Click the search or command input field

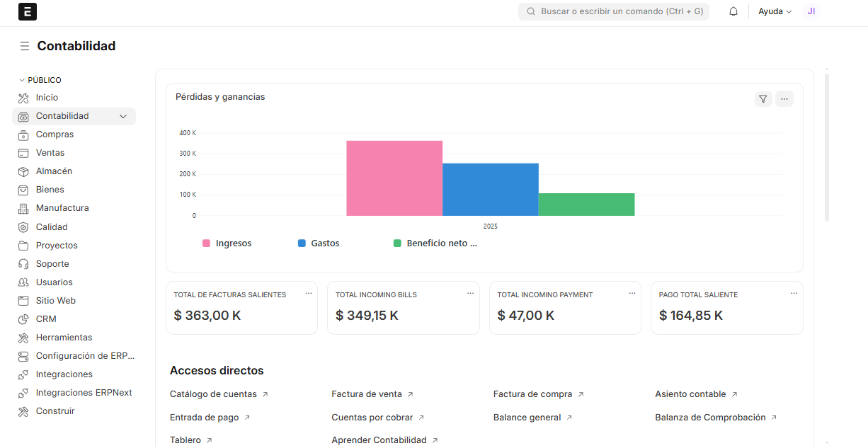(x=613, y=12)
